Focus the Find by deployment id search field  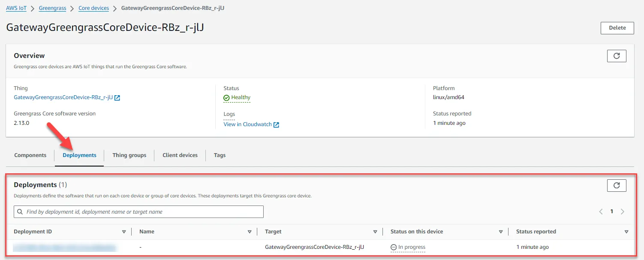[x=138, y=212]
